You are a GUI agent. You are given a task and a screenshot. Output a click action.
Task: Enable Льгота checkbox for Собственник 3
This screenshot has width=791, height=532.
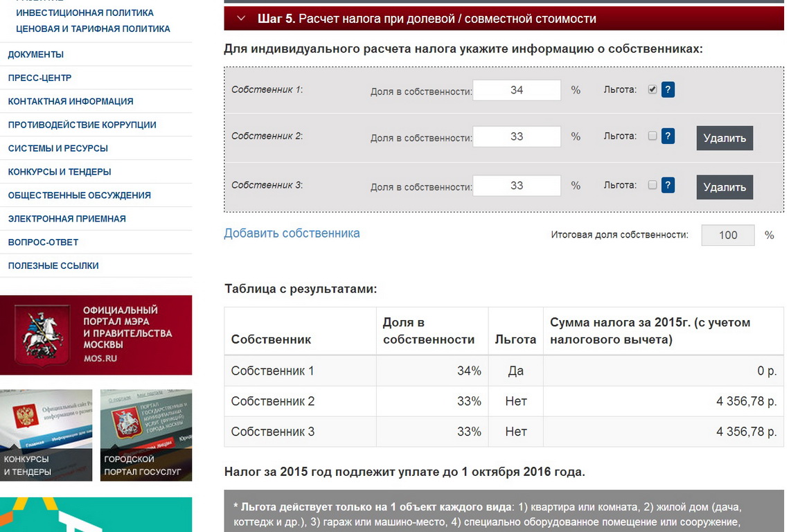(652, 185)
